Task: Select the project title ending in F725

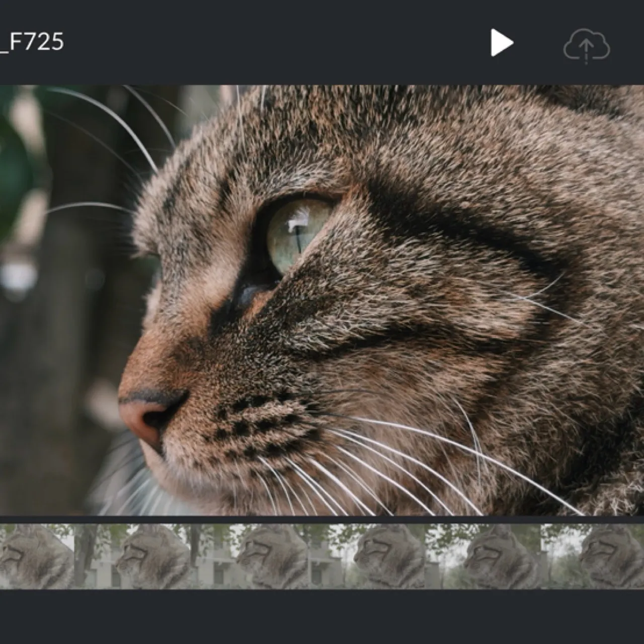Action: pyautogui.click(x=32, y=42)
